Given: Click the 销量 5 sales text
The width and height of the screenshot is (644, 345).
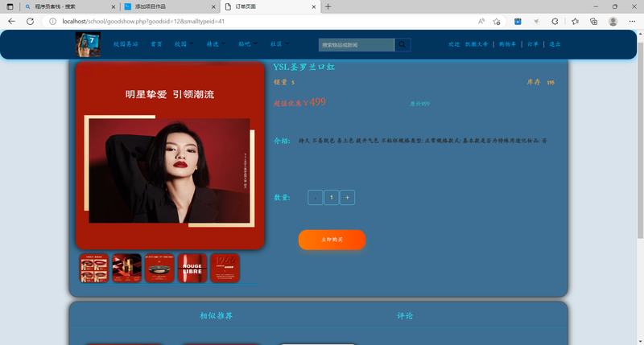Looking at the screenshot, I should tap(284, 82).
